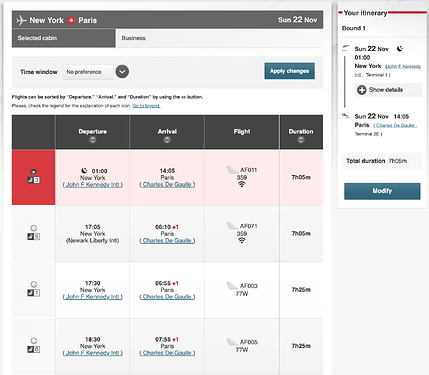429x375 pixels.
Task: Click the seat availability icon for 18:30 flight
Action: (33, 349)
